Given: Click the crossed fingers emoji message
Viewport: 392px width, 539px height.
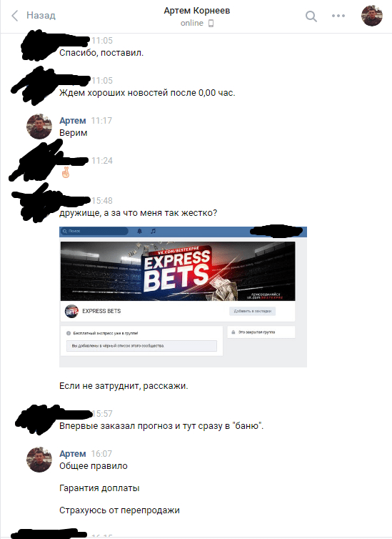Looking at the screenshot, I should point(66,172).
